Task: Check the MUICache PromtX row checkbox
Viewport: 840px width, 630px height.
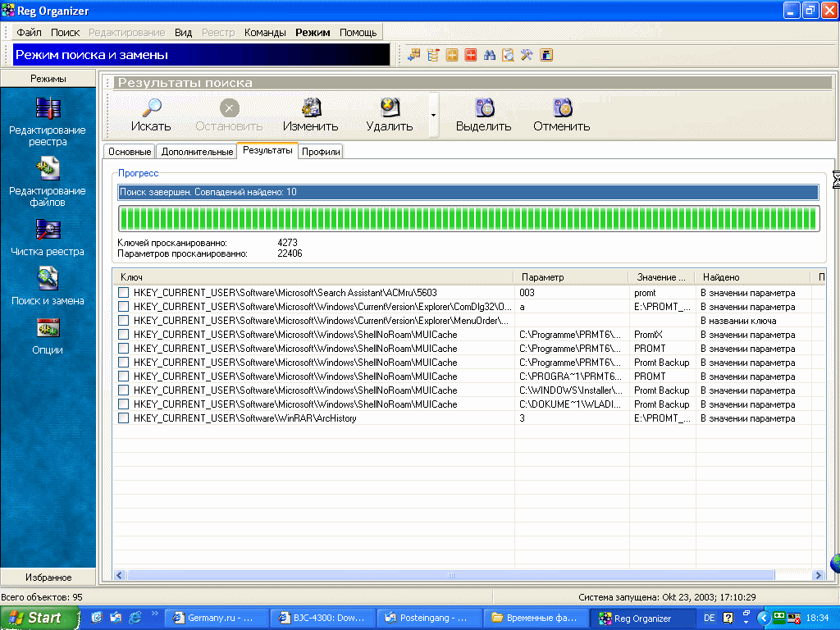Action: click(123, 335)
